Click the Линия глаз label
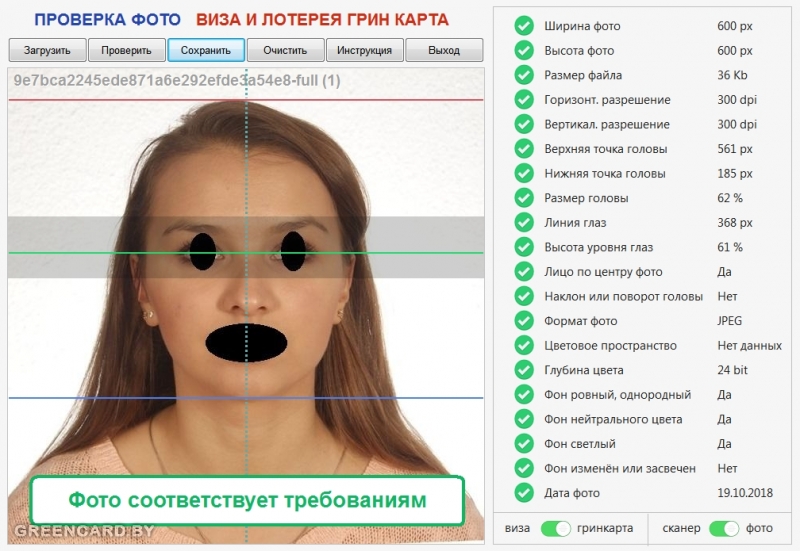 (575, 223)
